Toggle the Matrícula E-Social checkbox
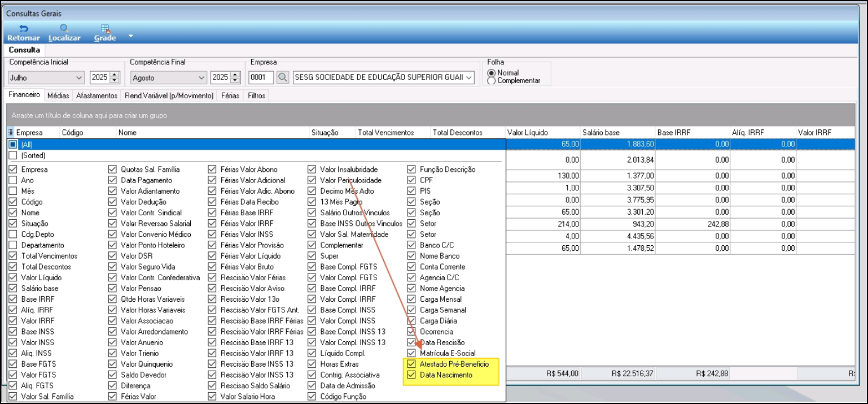Screen dimensions: 868x404 411,353
